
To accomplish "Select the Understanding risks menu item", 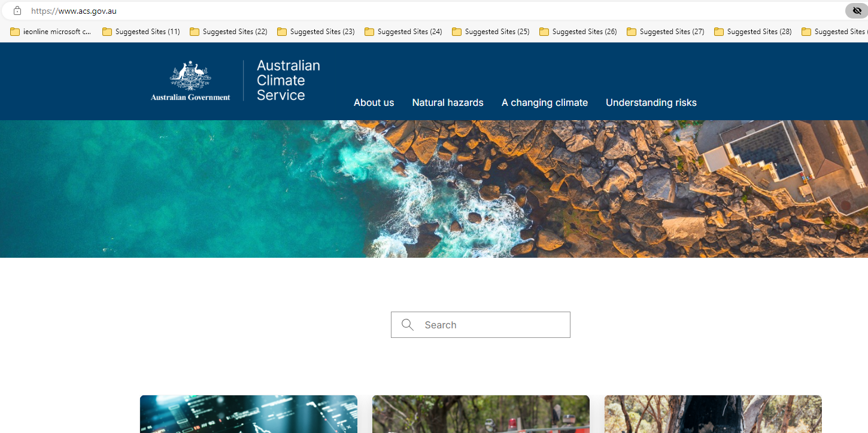I will (651, 102).
